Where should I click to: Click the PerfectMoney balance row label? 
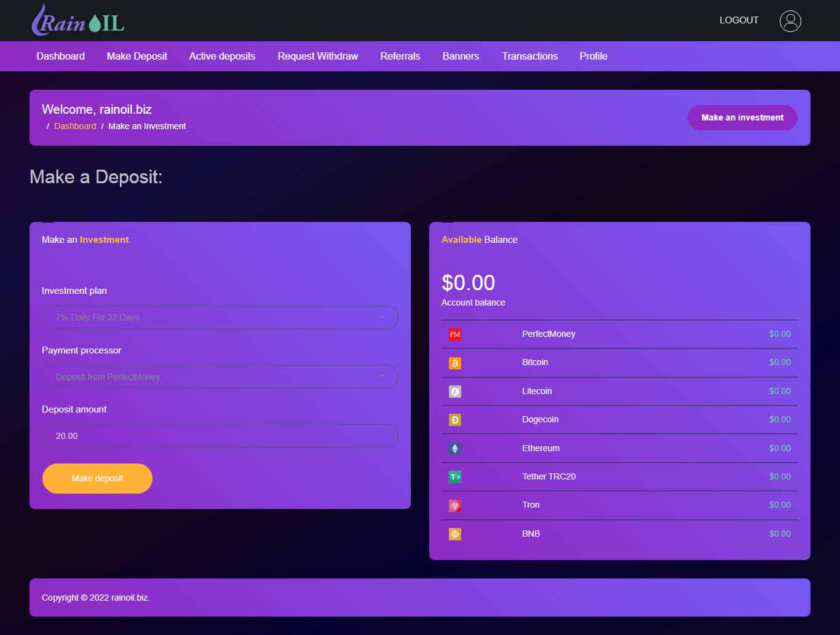point(549,334)
